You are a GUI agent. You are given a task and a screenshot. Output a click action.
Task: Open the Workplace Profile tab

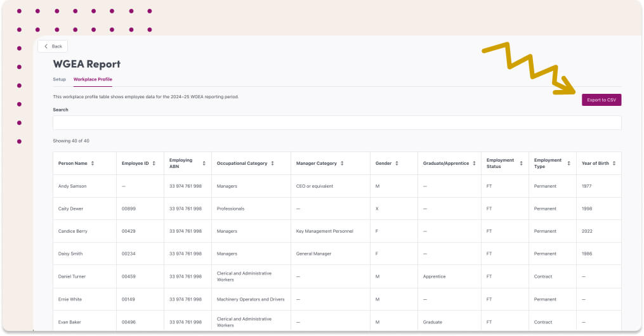point(93,79)
